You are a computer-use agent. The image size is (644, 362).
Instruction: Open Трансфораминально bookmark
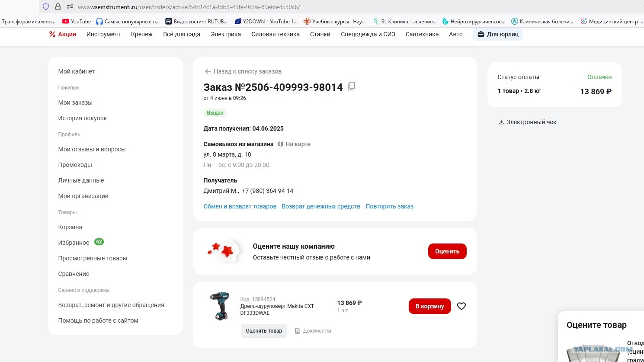coord(29,21)
